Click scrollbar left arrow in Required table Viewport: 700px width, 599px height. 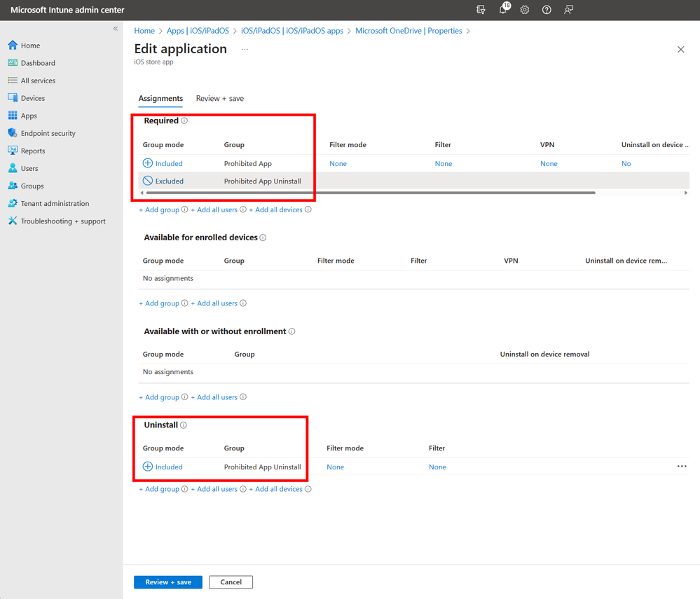[142, 193]
